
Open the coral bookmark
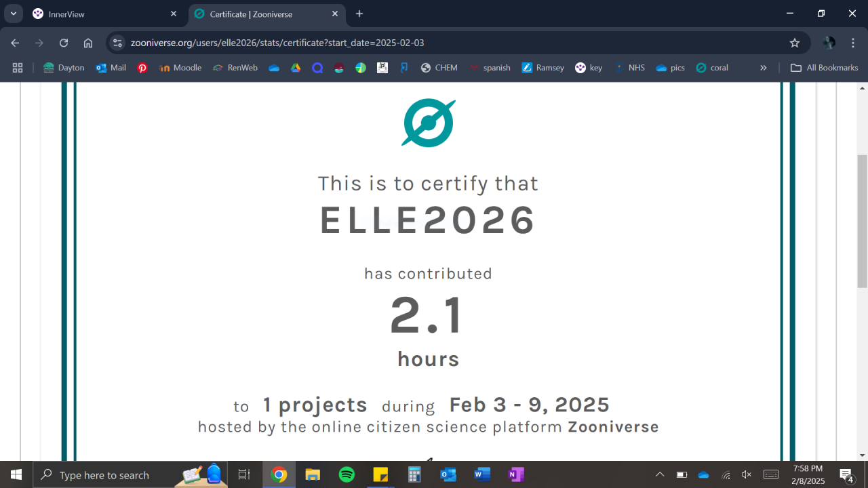(712, 68)
